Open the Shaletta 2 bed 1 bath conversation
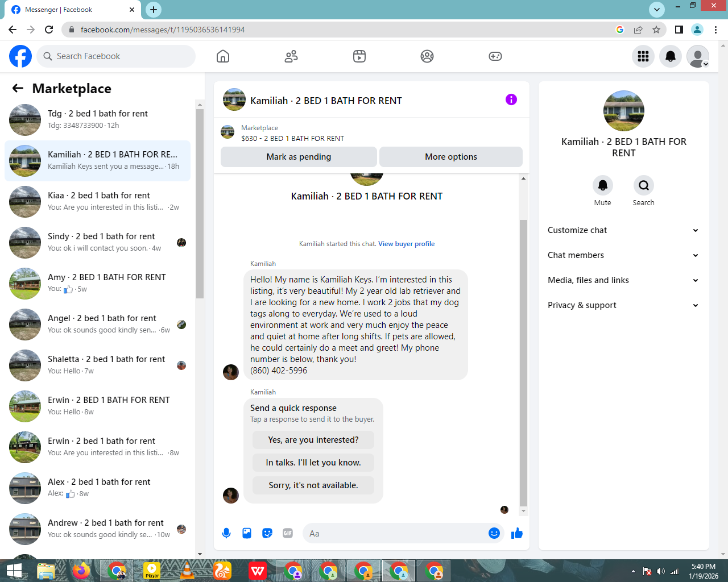Image resolution: width=728 pixels, height=582 pixels. pyautogui.click(x=98, y=365)
